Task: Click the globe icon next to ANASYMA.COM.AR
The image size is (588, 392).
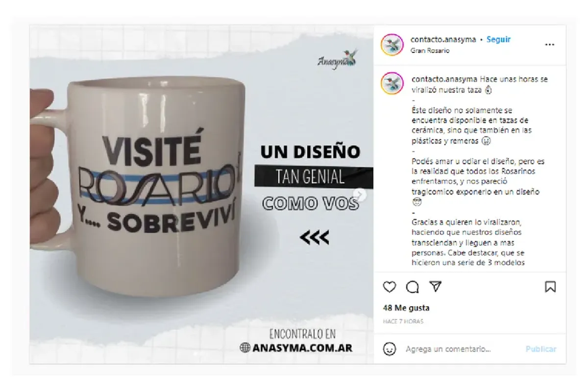Action: click(245, 348)
